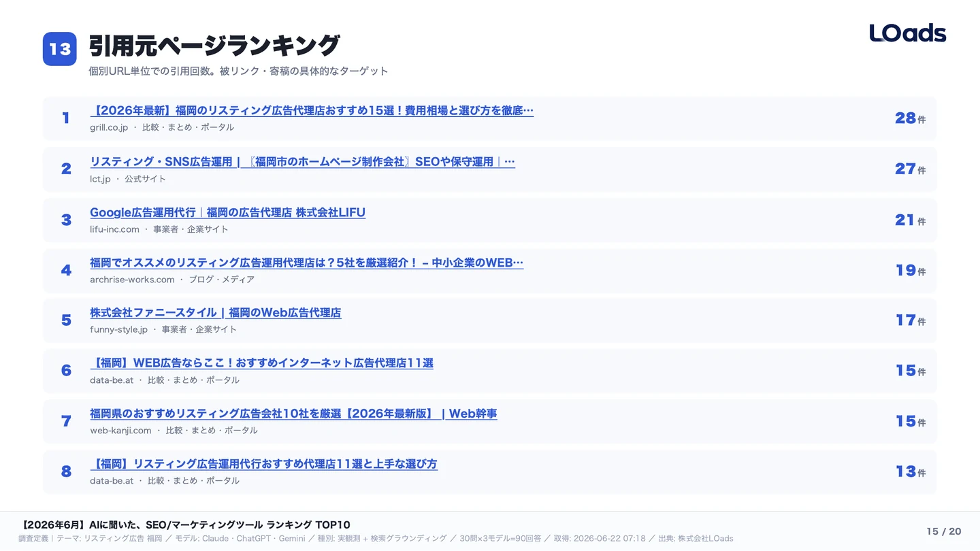Click the 27件 count
980x551 pixels.
(x=910, y=169)
